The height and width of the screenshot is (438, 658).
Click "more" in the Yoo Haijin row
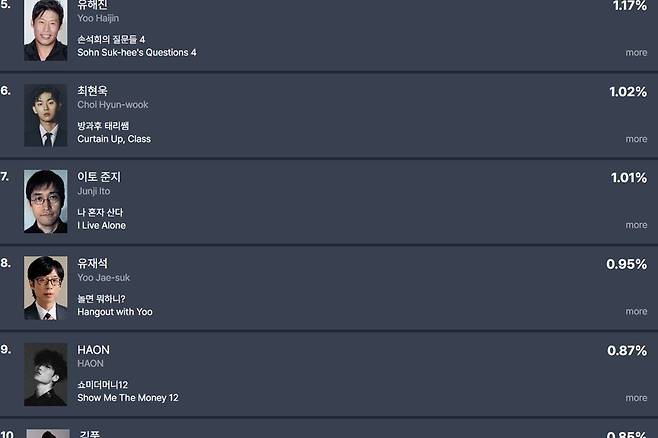636,53
